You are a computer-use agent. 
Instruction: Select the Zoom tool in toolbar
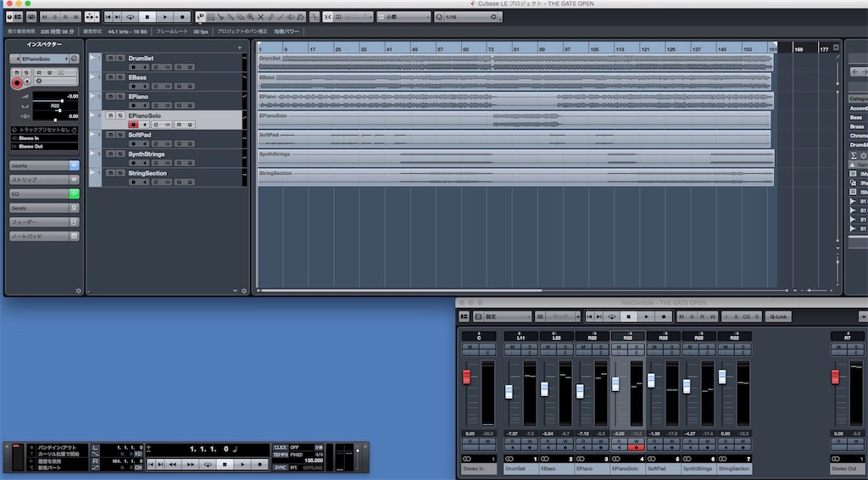(x=250, y=17)
